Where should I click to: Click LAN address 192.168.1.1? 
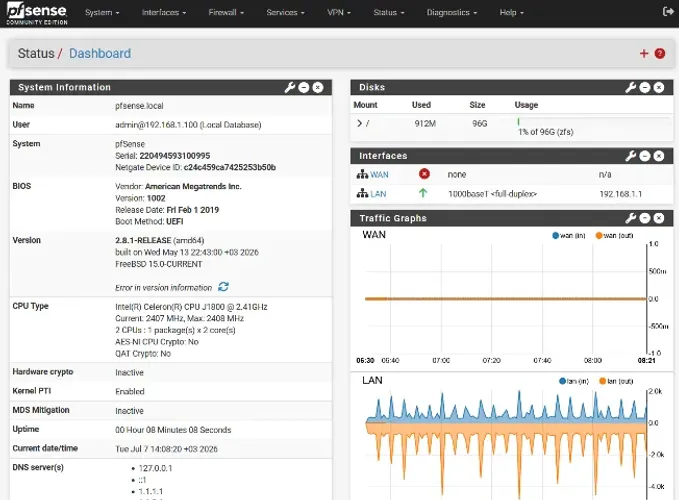point(621,194)
